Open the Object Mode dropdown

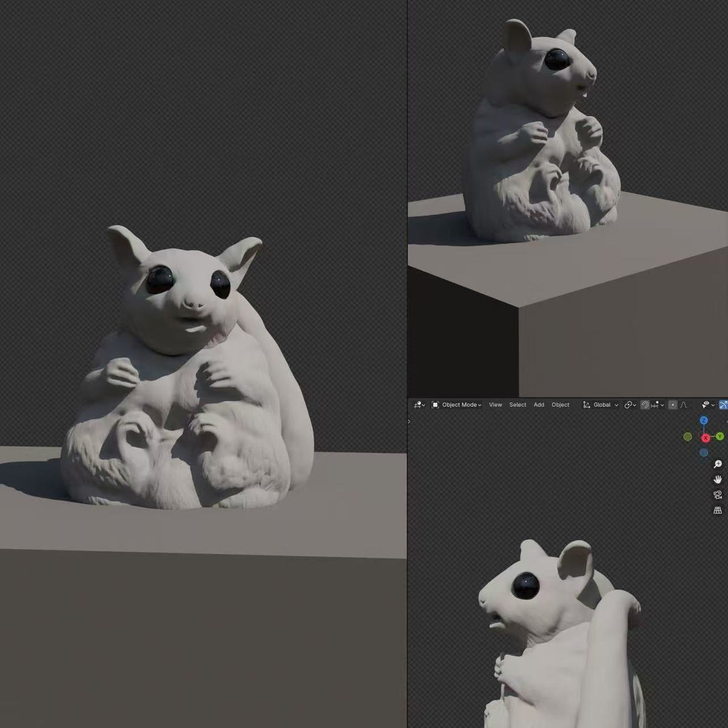(458, 405)
